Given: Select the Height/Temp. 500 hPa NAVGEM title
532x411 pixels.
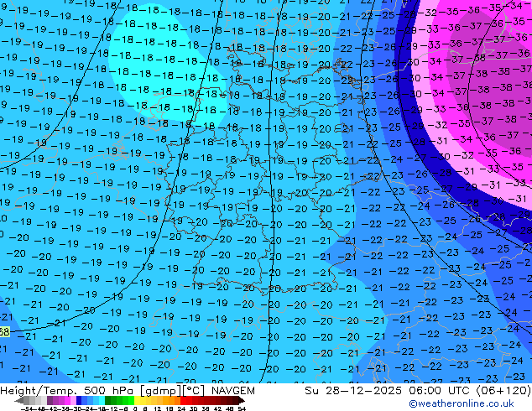Looking at the screenshot, I should (128, 391).
